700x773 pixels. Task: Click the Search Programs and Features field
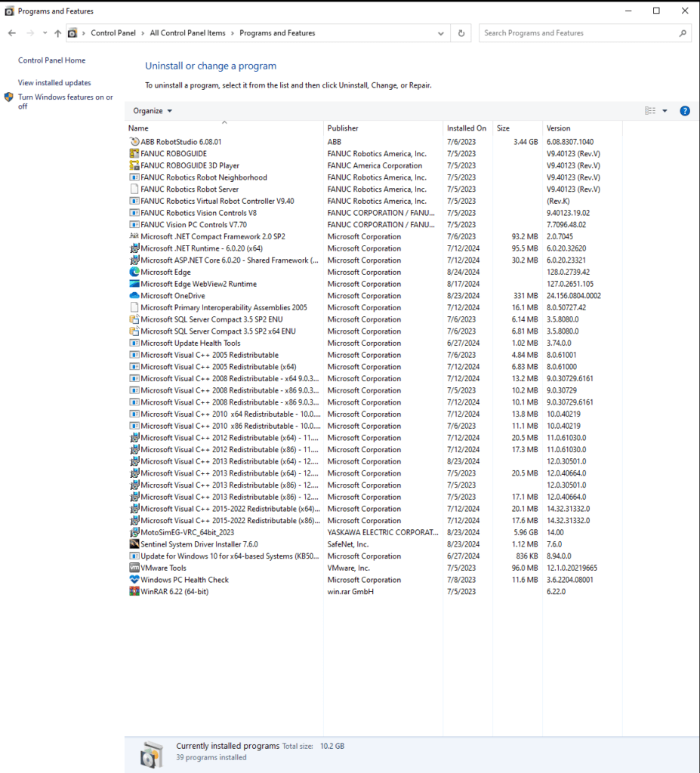coord(584,33)
